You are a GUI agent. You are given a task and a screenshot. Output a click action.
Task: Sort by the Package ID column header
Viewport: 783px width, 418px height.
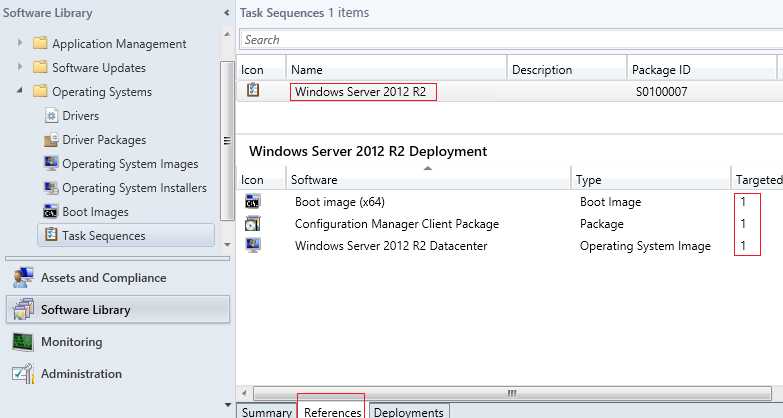point(702,69)
